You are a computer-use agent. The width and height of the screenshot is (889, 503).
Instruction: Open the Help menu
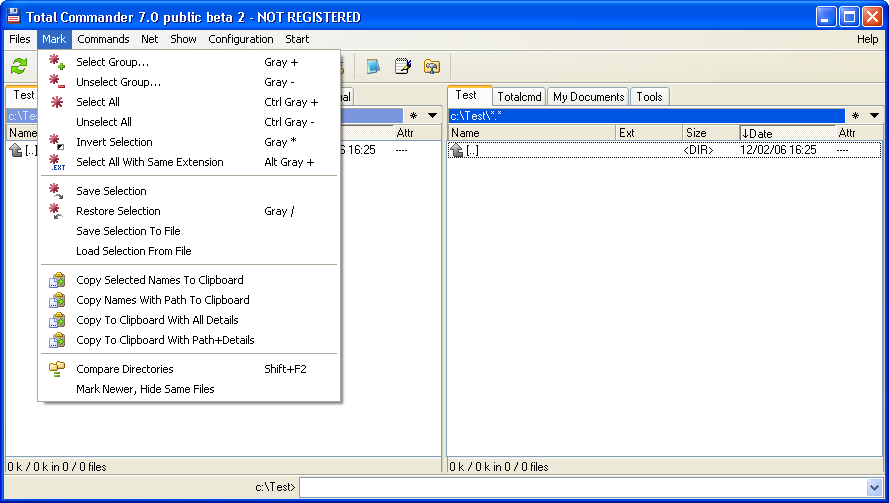click(867, 39)
